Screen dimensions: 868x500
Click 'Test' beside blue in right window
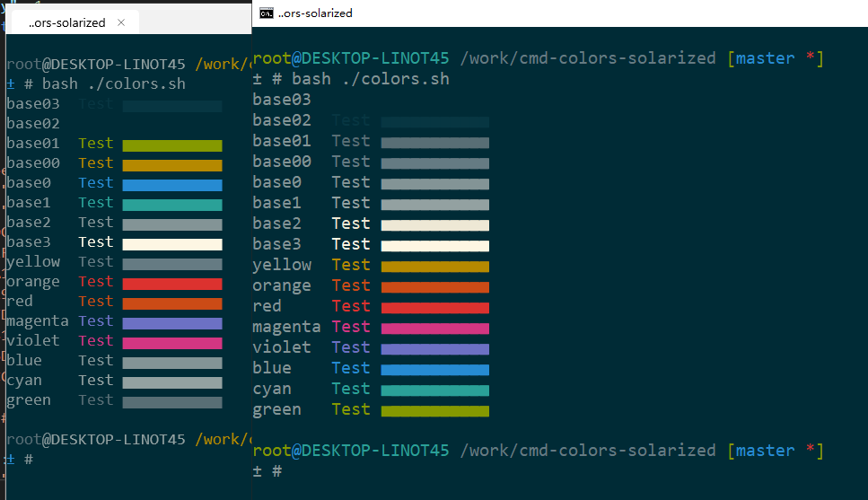pos(351,368)
